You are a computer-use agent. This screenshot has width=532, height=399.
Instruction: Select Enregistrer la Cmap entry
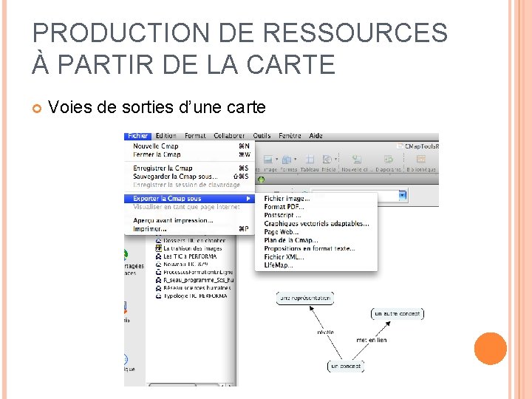pos(189,168)
